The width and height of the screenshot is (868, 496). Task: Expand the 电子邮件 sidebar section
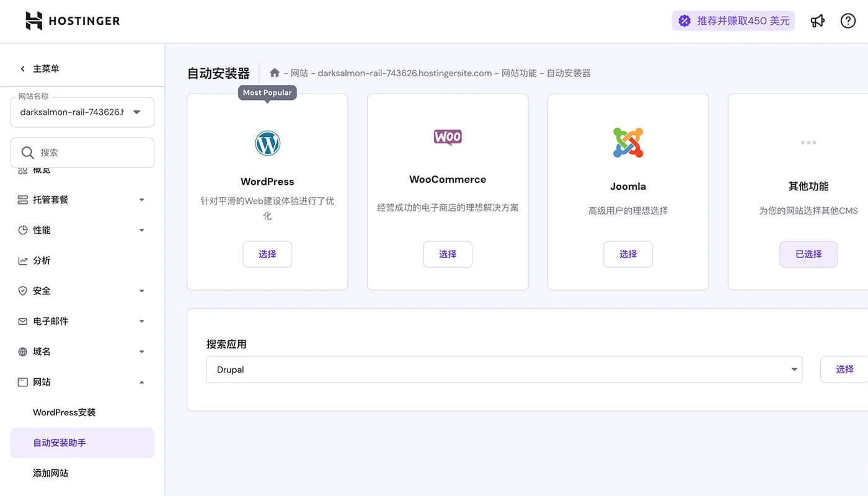[82, 321]
